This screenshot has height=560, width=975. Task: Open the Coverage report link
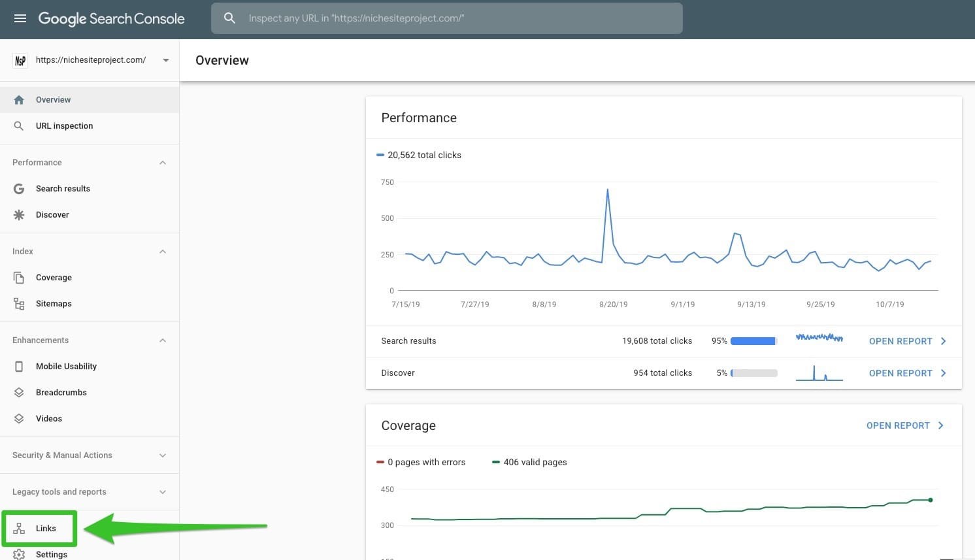tap(898, 425)
